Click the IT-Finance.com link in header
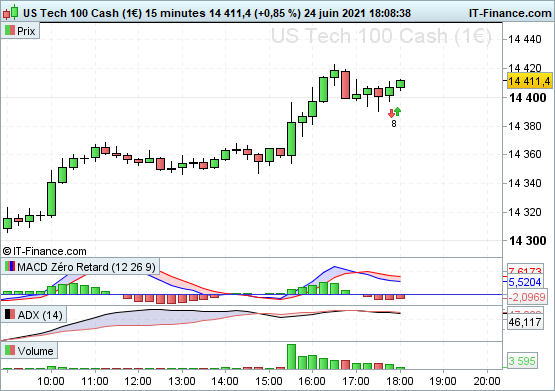Image resolution: width=555 pixels, height=391 pixels. 510,13
